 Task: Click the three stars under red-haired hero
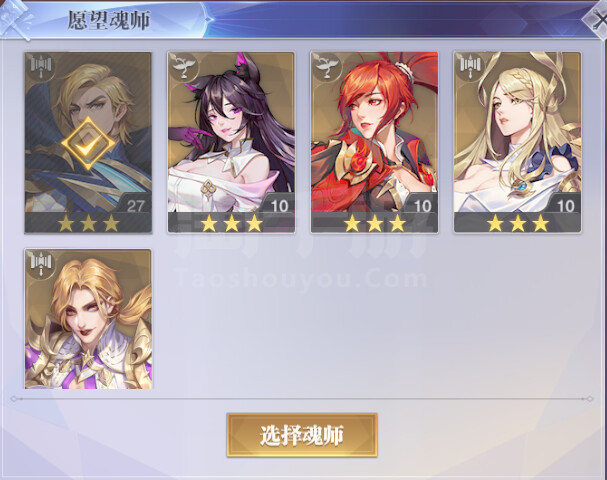click(374, 223)
